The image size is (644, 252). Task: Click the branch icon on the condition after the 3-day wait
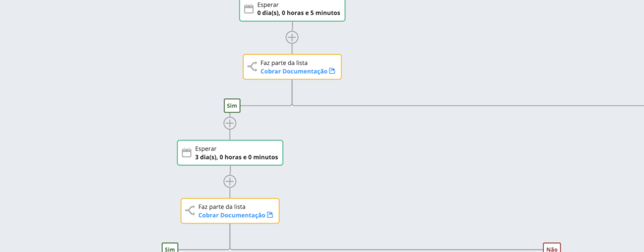tap(190, 211)
